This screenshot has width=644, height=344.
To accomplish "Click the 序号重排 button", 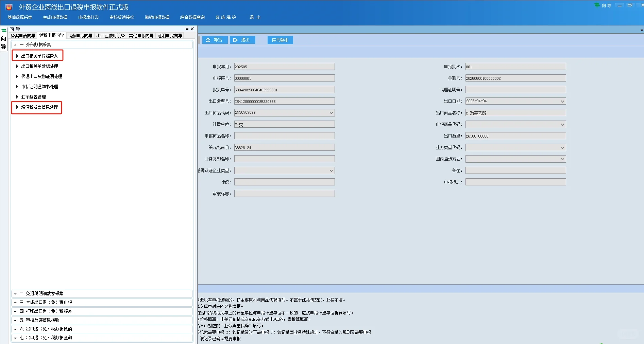I will [x=280, y=40].
